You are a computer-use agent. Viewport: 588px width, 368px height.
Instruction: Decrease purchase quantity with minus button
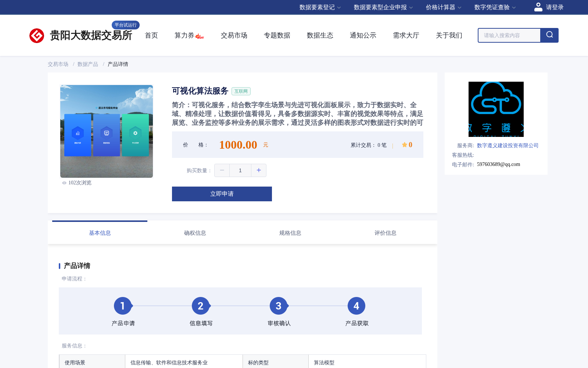(x=222, y=170)
